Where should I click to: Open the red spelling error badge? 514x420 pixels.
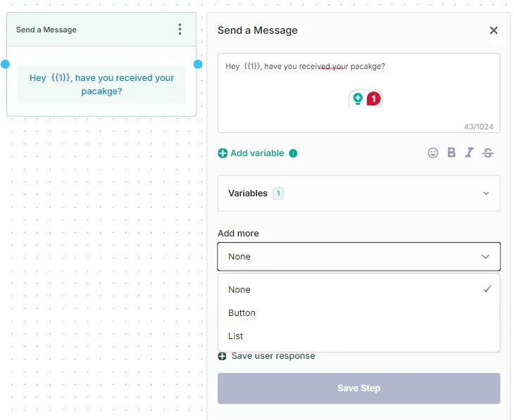pos(373,98)
